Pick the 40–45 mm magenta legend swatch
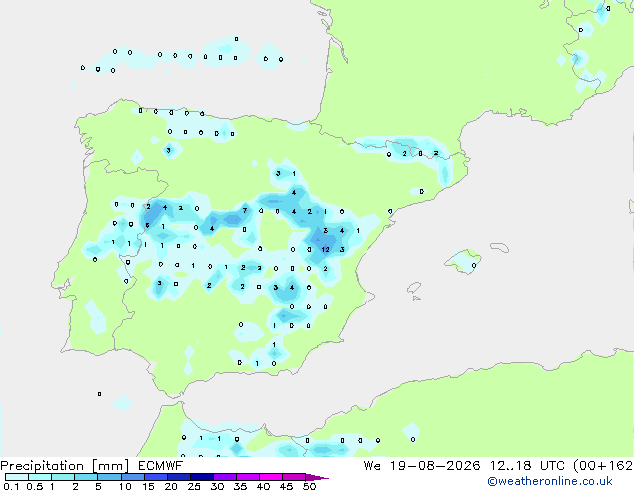This screenshot has width=634, height=490. point(271,477)
